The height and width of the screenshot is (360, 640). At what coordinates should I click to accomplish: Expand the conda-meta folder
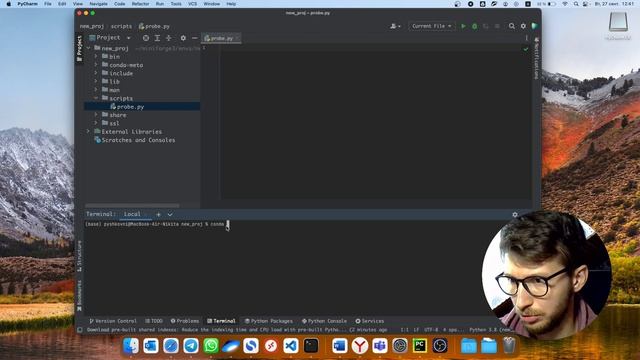pos(96,65)
